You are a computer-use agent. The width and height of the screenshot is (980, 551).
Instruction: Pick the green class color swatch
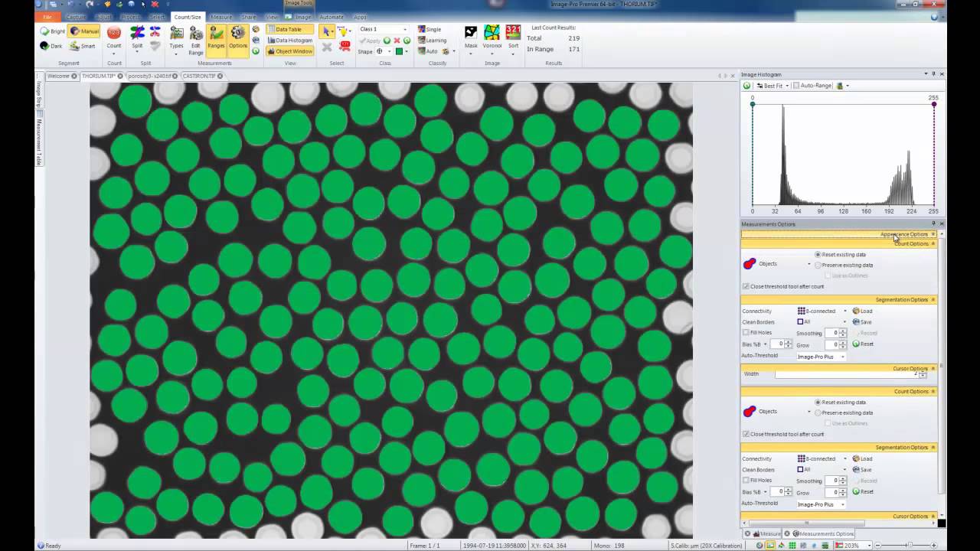coord(399,51)
